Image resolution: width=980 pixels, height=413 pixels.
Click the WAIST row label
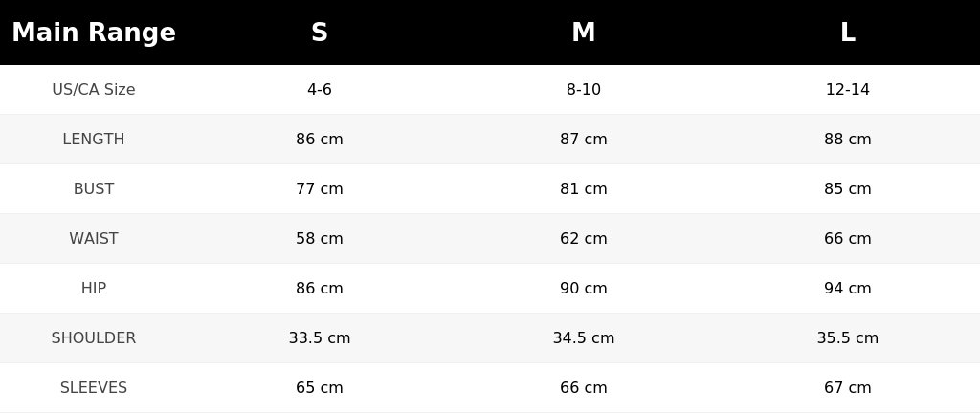[x=94, y=238]
